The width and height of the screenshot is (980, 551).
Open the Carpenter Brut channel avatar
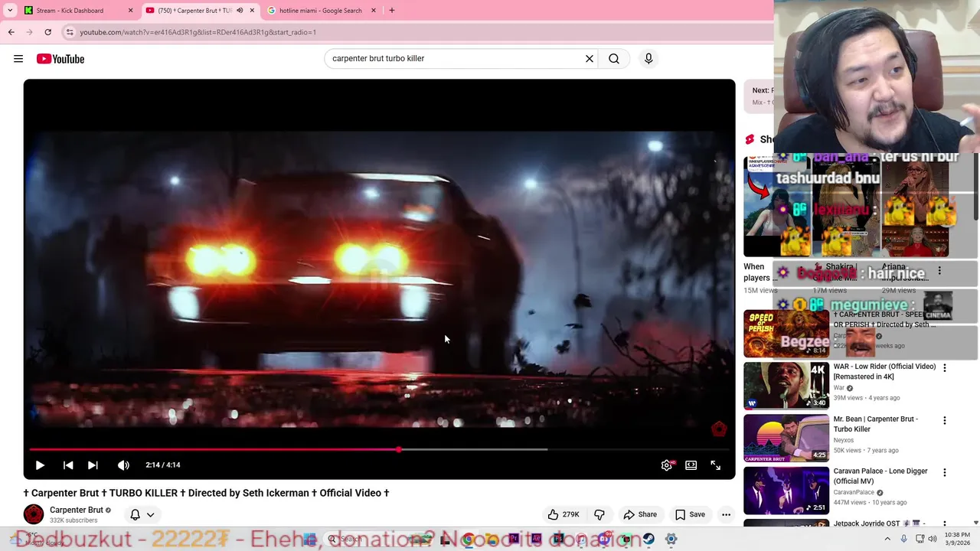click(x=34, y=514)
